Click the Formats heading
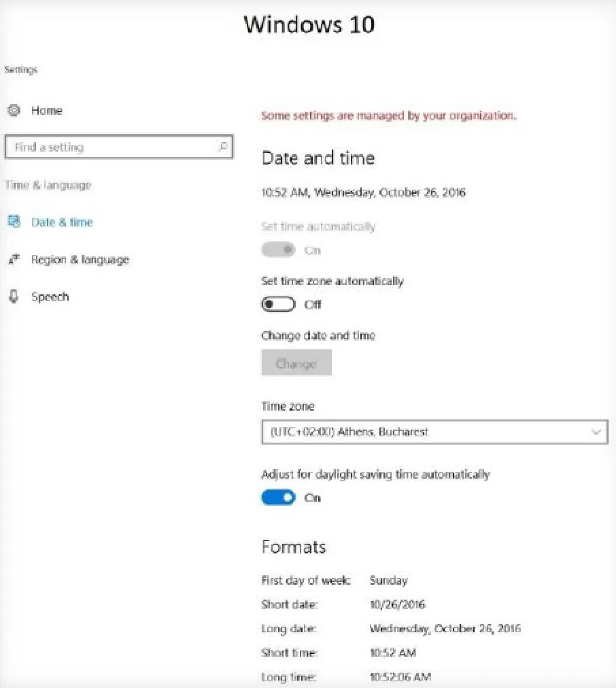Image resolution: width=616 pixels, height=688 pixels. click(294, 547)
